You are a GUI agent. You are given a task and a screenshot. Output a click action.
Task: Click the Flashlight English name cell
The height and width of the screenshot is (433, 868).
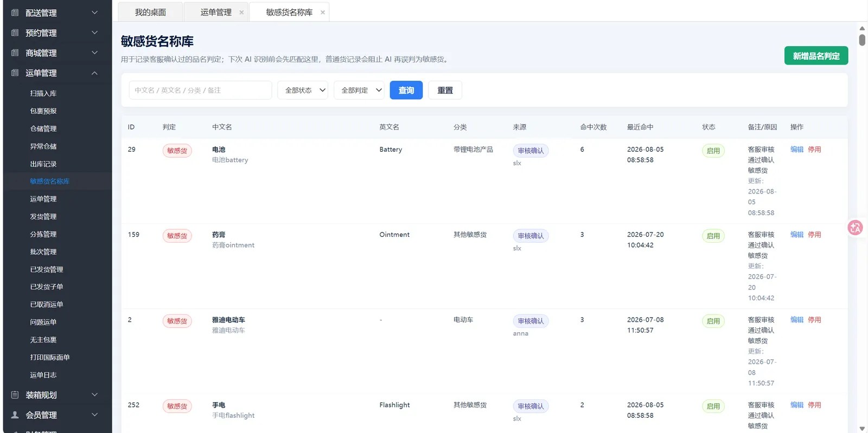(x=394, y=405)
